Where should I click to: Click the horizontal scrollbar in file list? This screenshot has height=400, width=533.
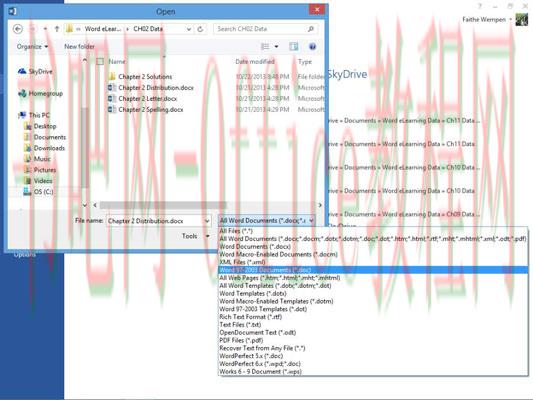(x=163, y=205)
